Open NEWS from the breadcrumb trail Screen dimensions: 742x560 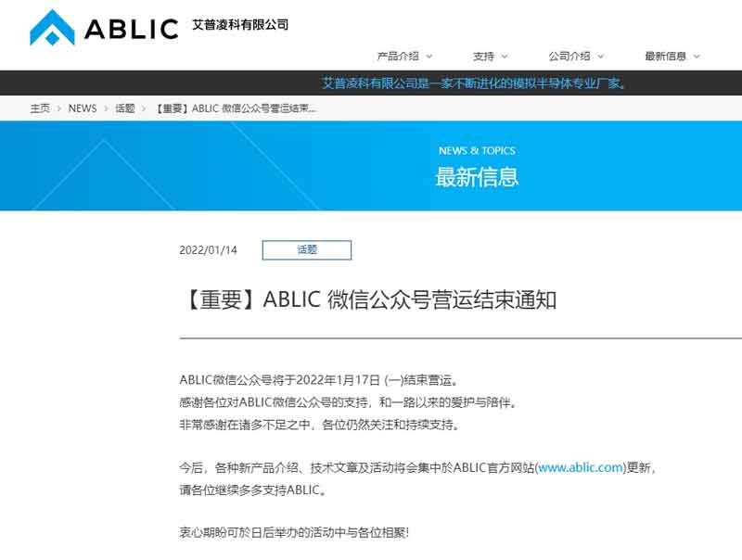tap(82, 108)
